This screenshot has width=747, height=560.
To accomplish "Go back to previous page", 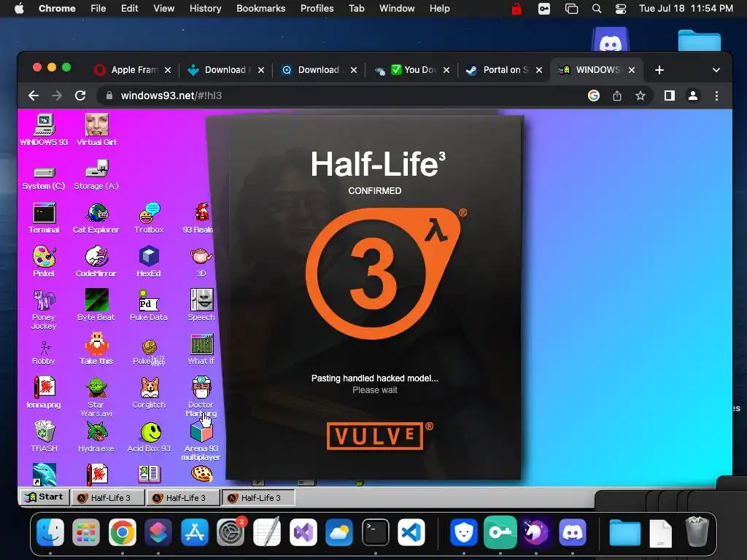I will (34, 96).
